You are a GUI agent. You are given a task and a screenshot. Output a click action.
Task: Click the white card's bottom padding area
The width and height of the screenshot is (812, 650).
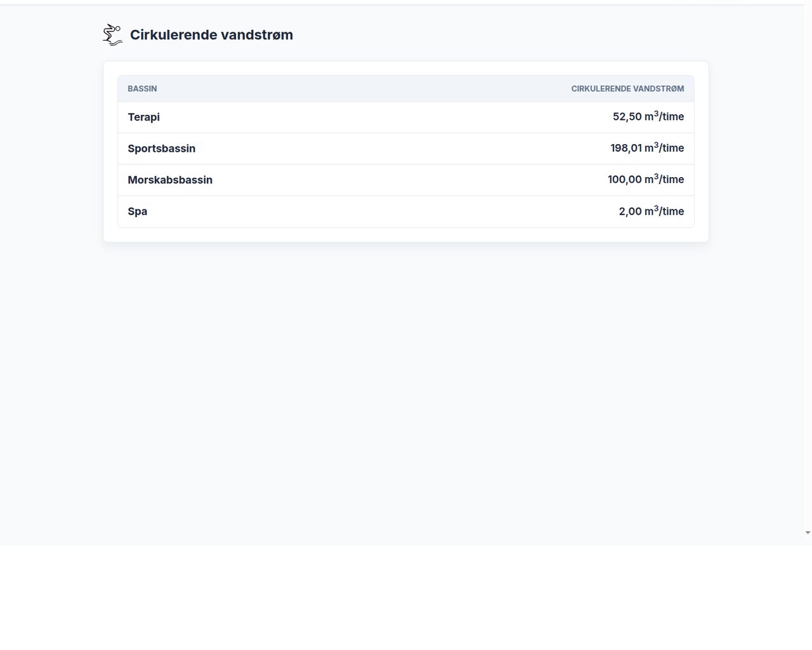coord(406,235)
